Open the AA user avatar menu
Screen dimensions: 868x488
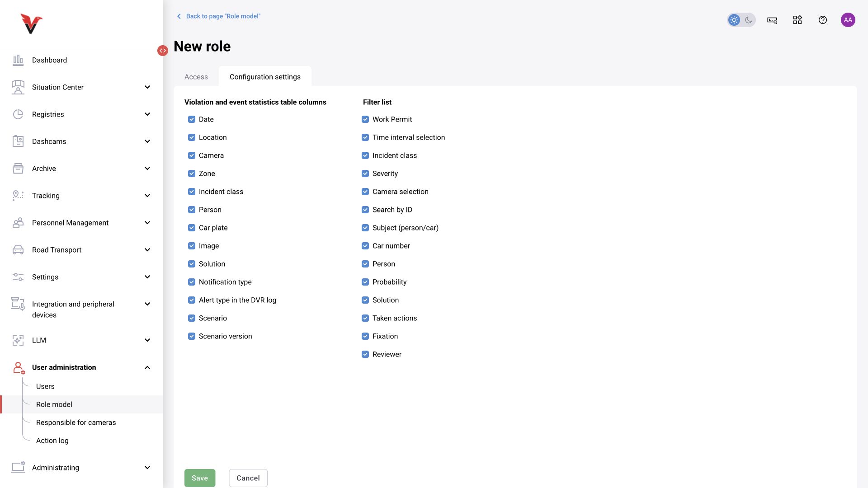848,20
